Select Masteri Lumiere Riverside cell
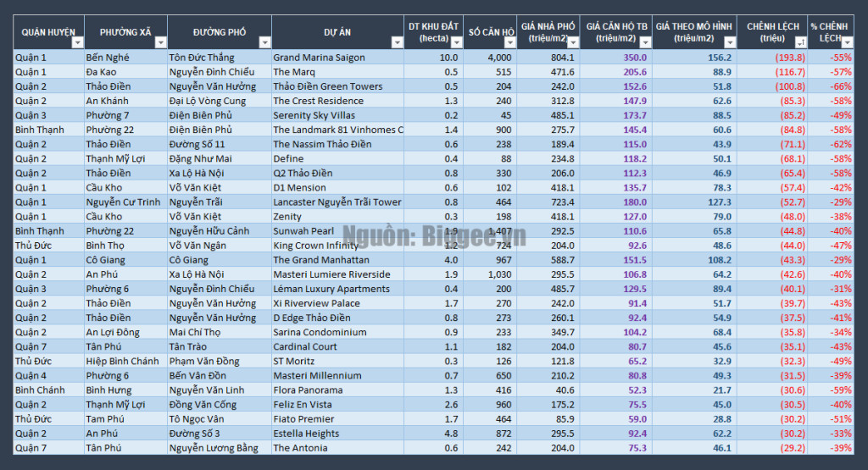 tap(337, 274)
